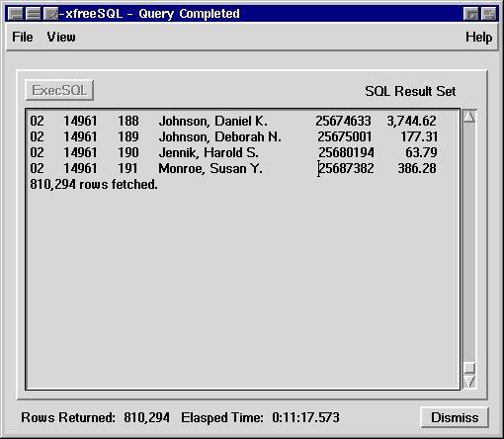Select the Johnson, Deborah N. row
The height and width of the screenshot is (439, 504).
(x=233, y=136)
